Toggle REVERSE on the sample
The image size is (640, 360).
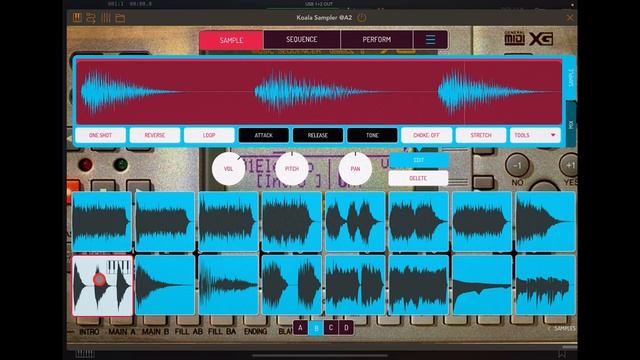point(155,135)
